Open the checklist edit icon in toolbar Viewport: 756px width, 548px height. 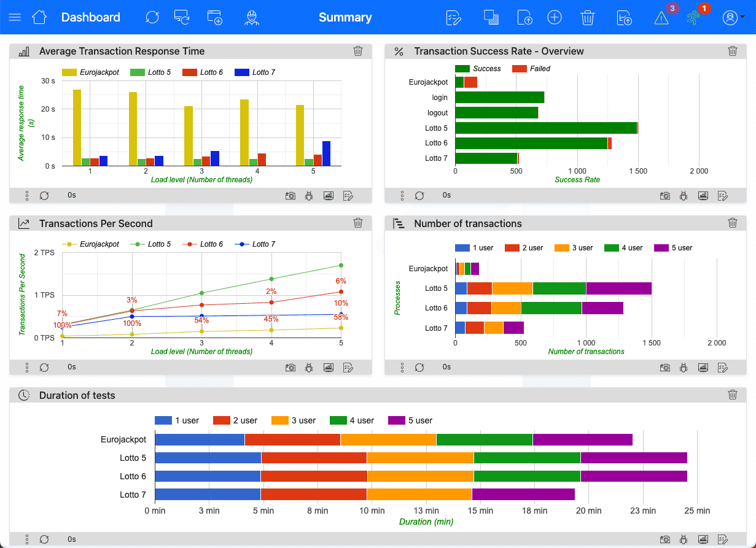coord(453,17)
